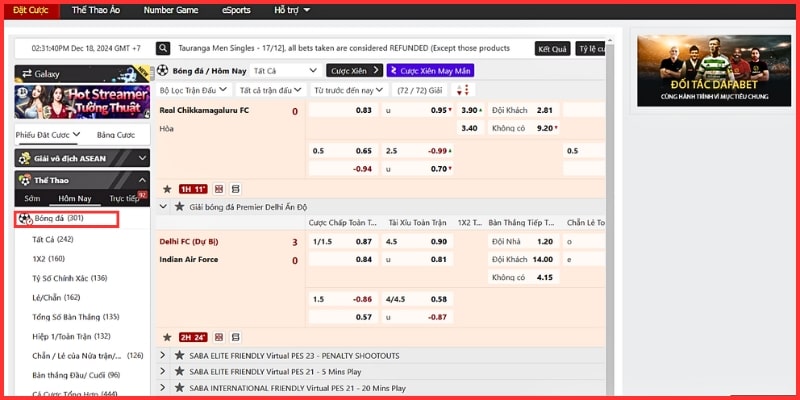800x400 pixels.
Task: Click the Kết Quả results button
Action: (552, 48)
